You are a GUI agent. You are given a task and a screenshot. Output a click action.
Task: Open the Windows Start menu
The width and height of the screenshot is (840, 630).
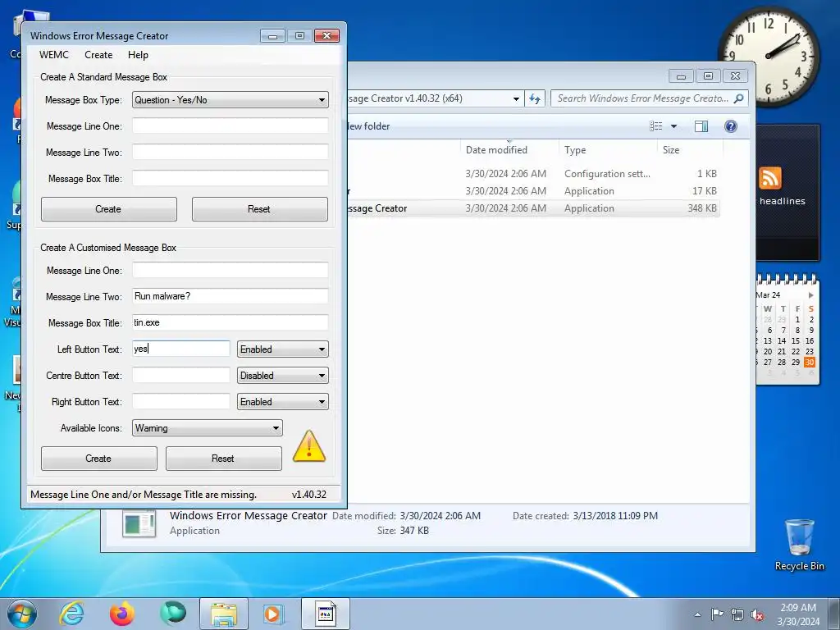tap(21, 614)
